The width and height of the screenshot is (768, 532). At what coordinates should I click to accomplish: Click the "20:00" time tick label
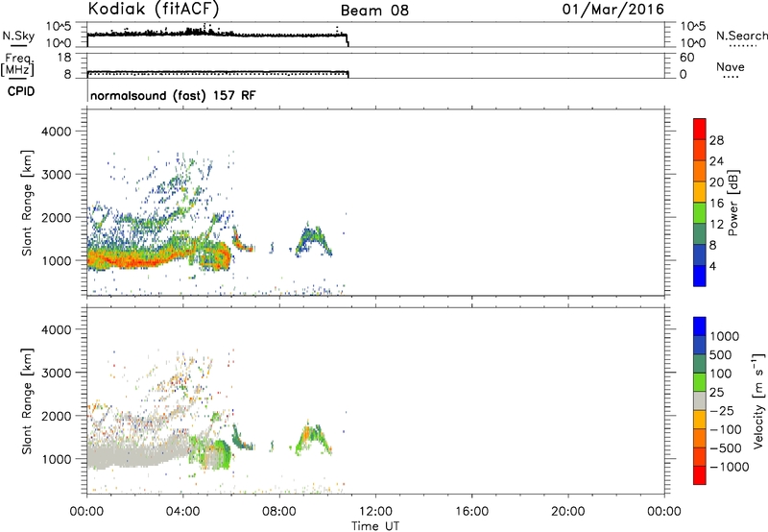pyautogui.click(x=568, y=512)
